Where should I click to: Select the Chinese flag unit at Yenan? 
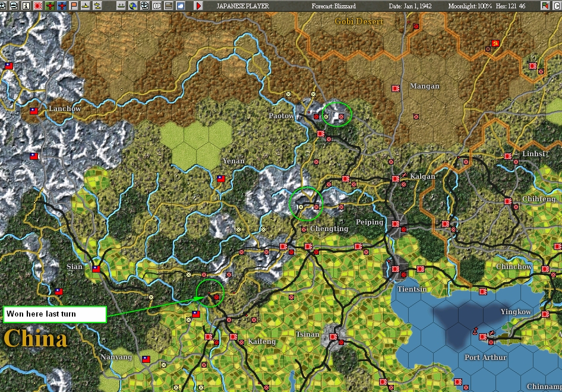(x=221, y=178)
